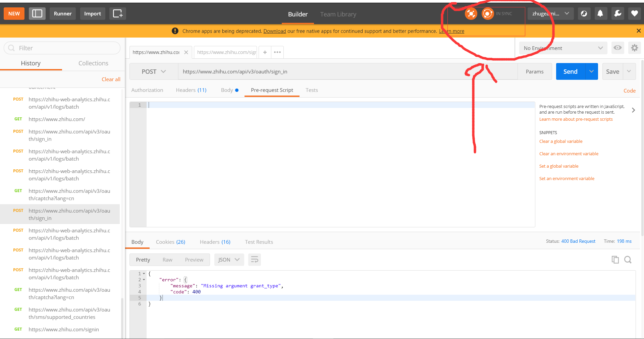Switch to Preview response view

[x=194, y=260]
